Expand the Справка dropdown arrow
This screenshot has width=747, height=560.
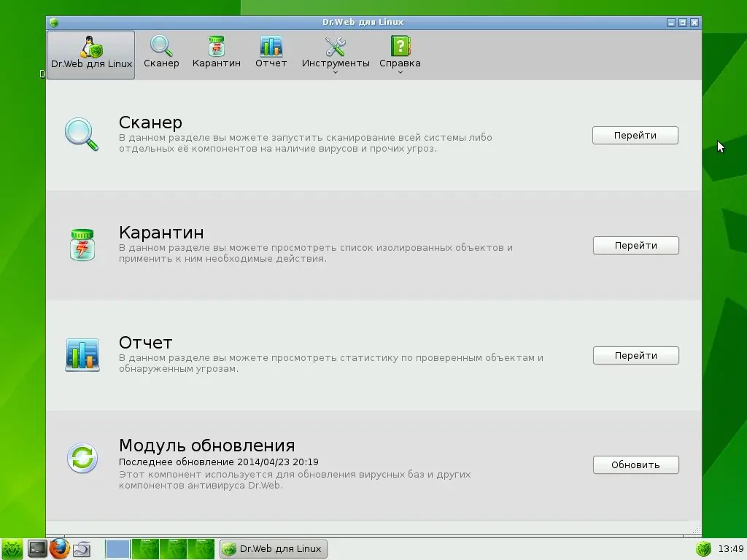(400, 72)
